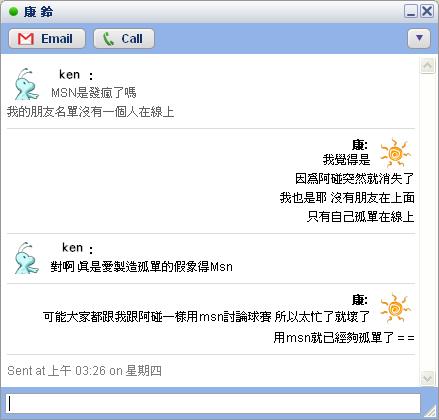Click the message 'MSN是發瘋了嗎'

click(94, 93)
